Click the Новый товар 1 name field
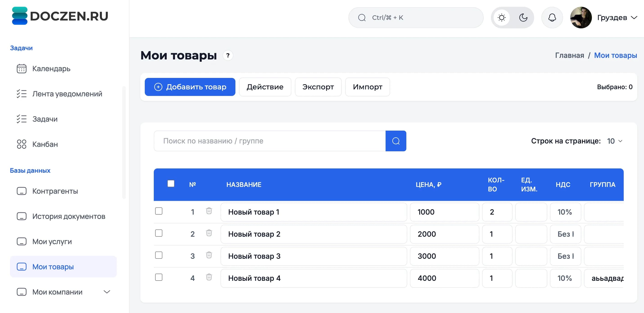This screenshot has height=313, width=644. click(314, 212)
